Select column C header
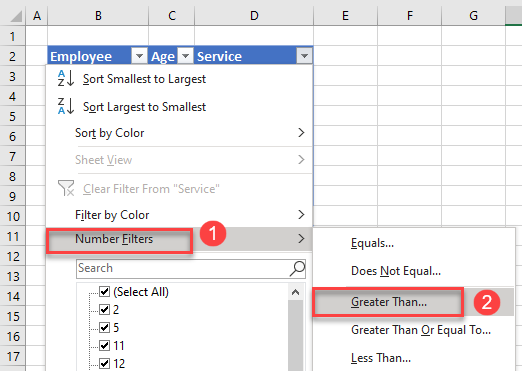This screenshot has height=371, width=522. [x=171, y=16]
